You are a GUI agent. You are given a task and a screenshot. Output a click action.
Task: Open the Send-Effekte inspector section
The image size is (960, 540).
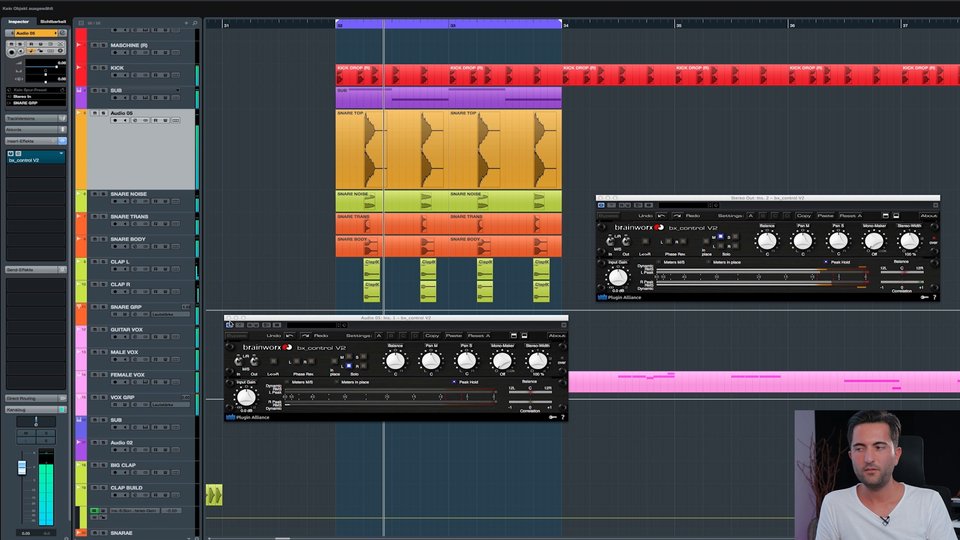click(x=36, y=269)
